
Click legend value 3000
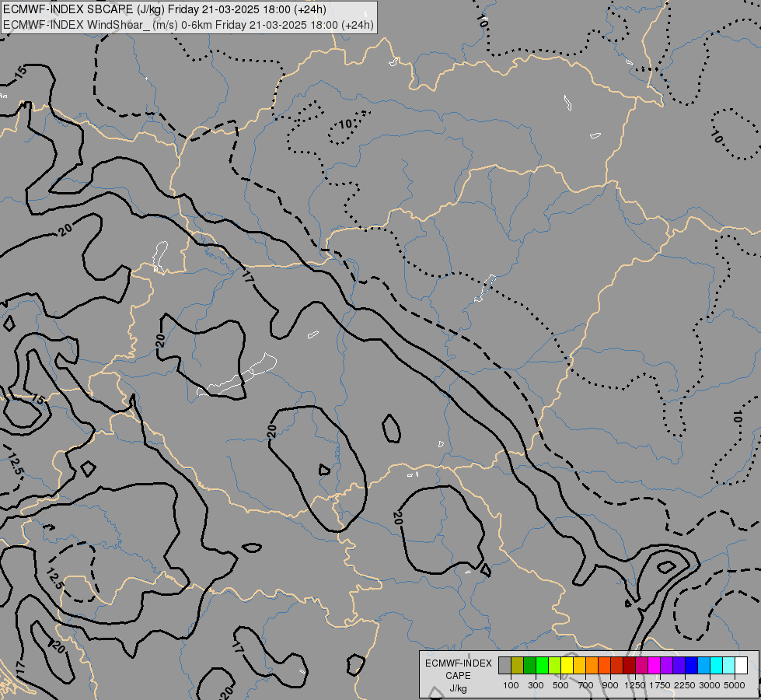click(710, 685)
